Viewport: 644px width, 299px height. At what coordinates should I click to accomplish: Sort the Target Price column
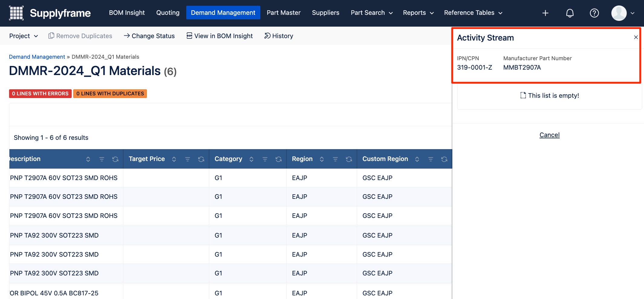pyautogui.click(x=174, y=159)
